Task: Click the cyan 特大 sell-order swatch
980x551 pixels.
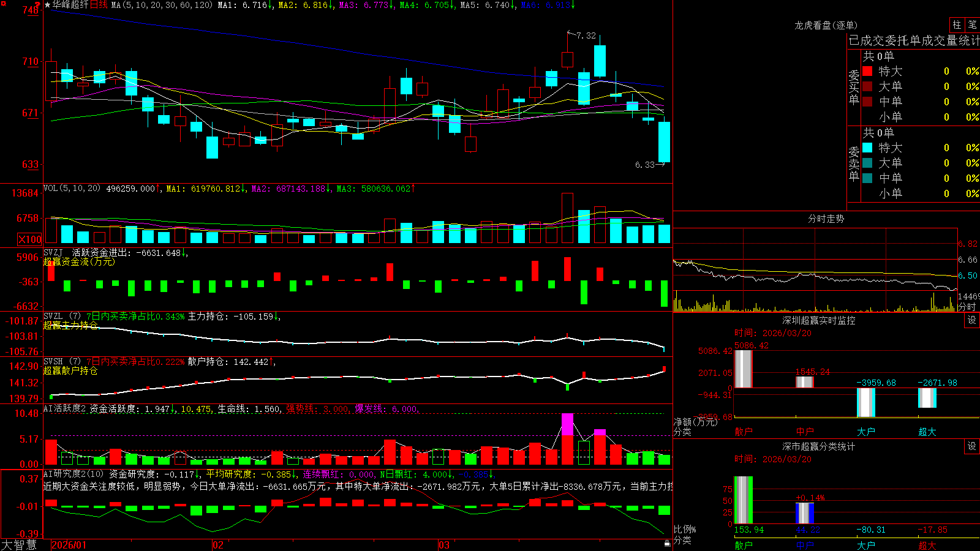Action: [x=867, y=148]
